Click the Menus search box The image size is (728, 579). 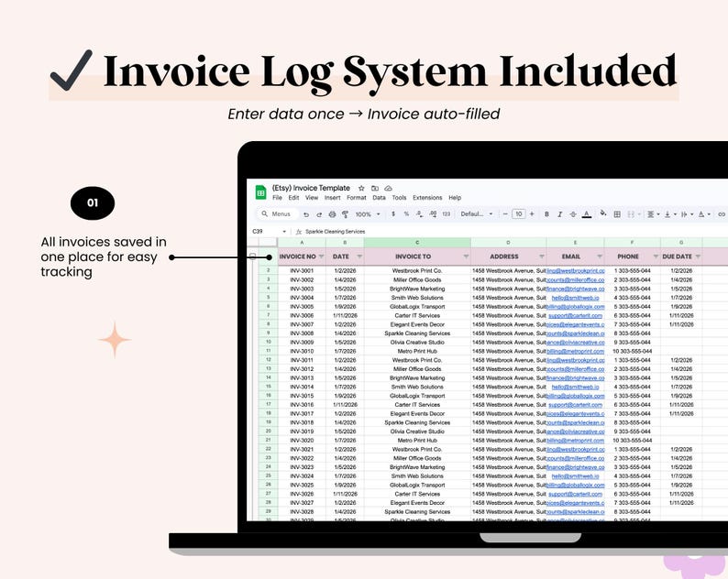[x=277, y=213]
